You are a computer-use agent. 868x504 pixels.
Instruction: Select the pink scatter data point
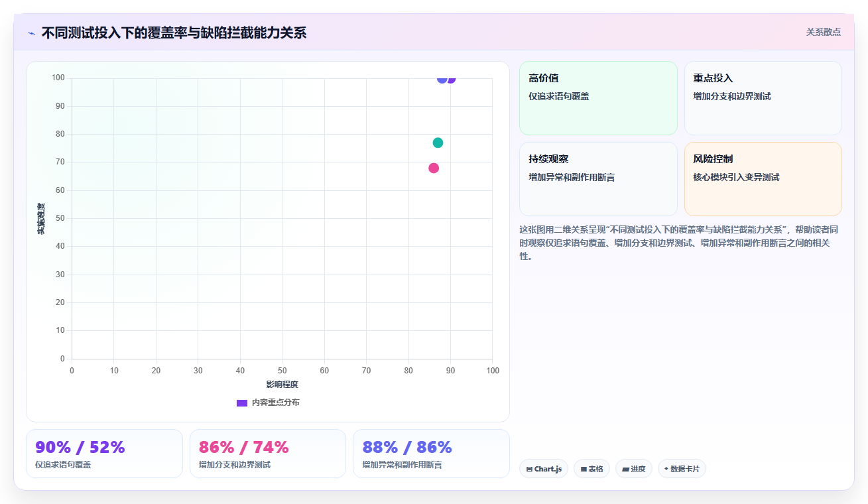434,168
